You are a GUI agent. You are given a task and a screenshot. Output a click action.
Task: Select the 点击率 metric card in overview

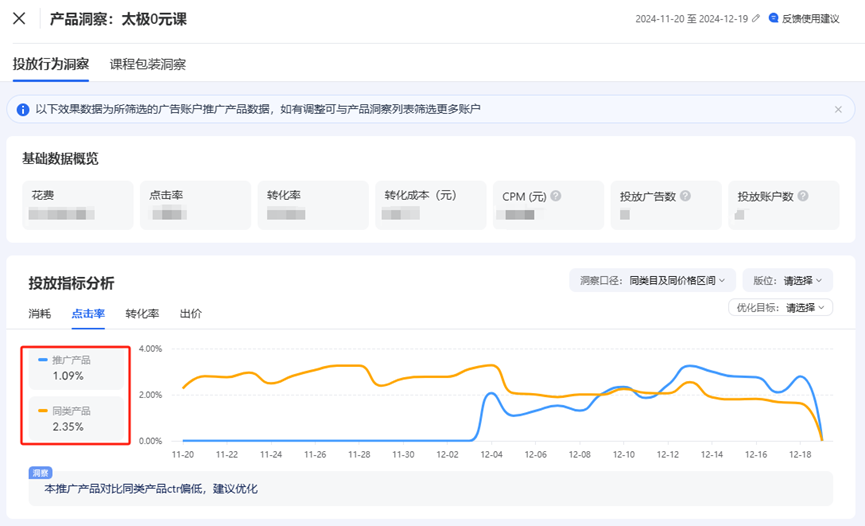[195, 205]
